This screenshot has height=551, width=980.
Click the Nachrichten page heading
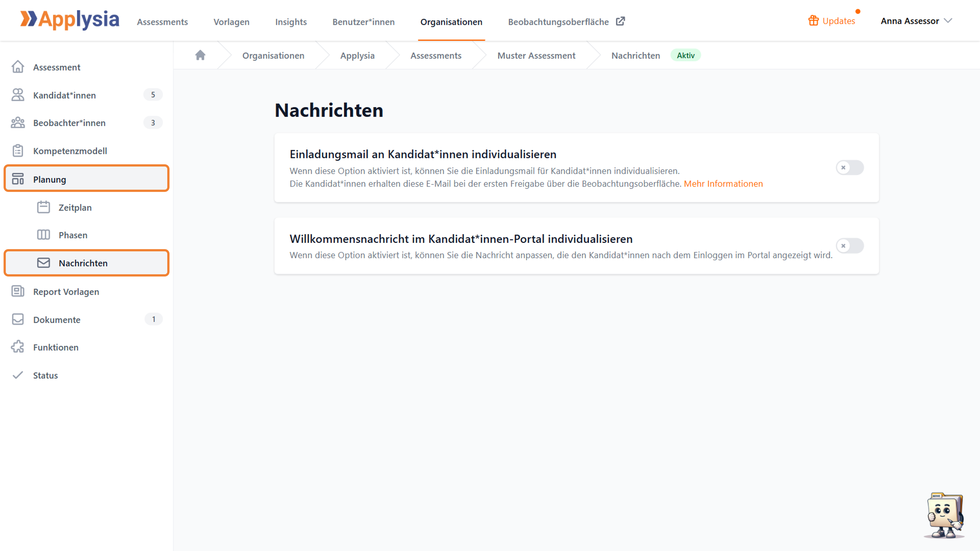pyautogui.click(x=329, y=110)
